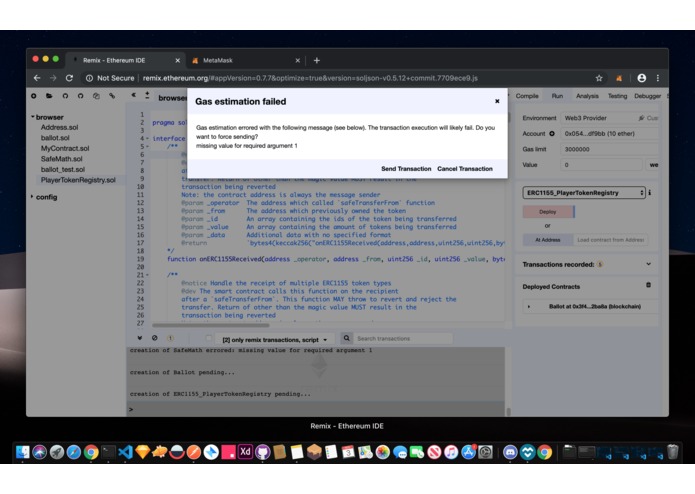Click the At Address button
The height and width of the screenshot is (494, 695).
coord(548,240)
